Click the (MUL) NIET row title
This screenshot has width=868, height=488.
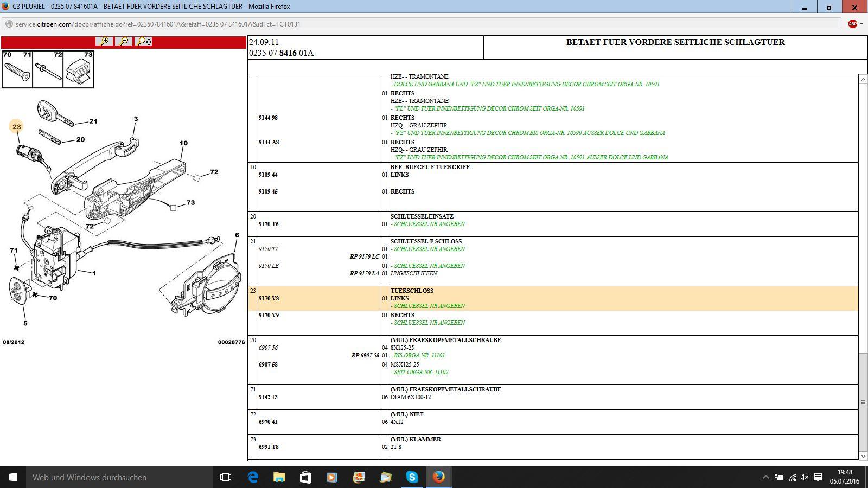click(x=407, y=414)
